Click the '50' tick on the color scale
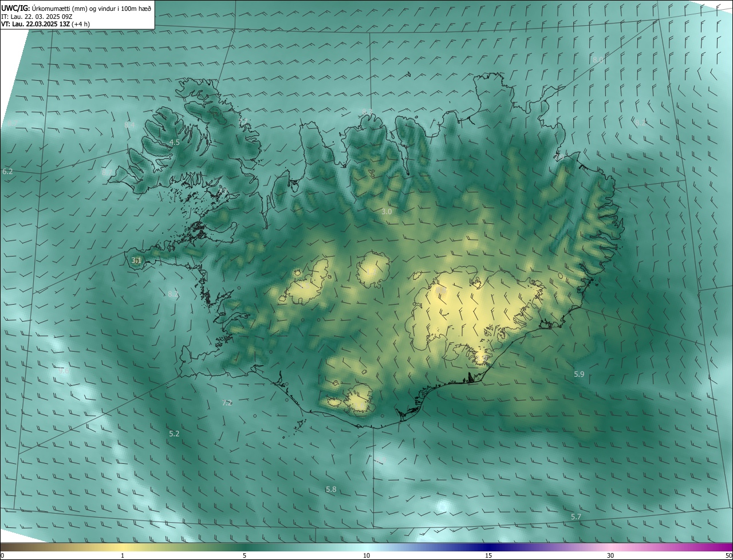 point(728,555)
